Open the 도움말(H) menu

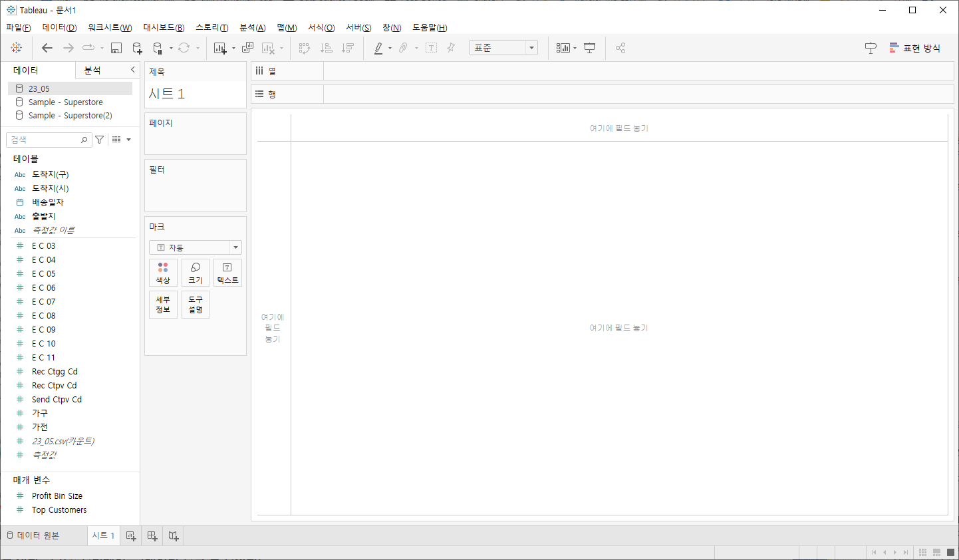[430, 27]
